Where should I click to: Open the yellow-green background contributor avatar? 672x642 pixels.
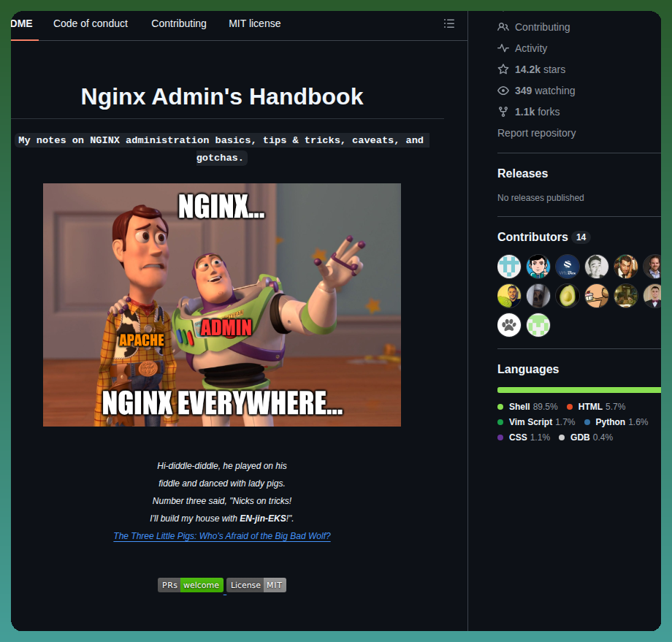pyautogui.click(x=509, y=296)
